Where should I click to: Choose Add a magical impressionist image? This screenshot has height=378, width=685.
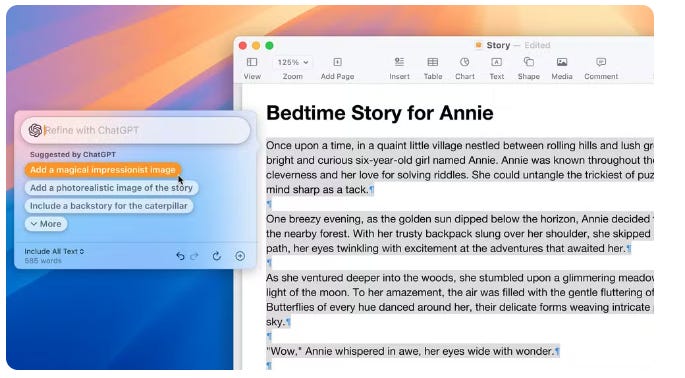(x=103, y=170)
